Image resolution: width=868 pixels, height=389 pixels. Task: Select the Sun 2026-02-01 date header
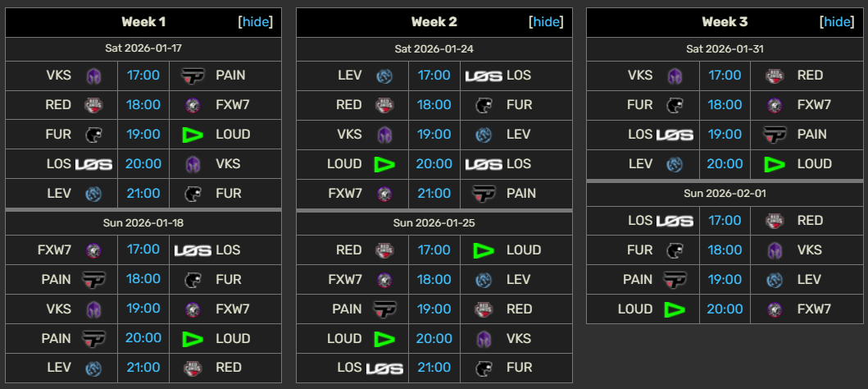click(x=725, y=194)
